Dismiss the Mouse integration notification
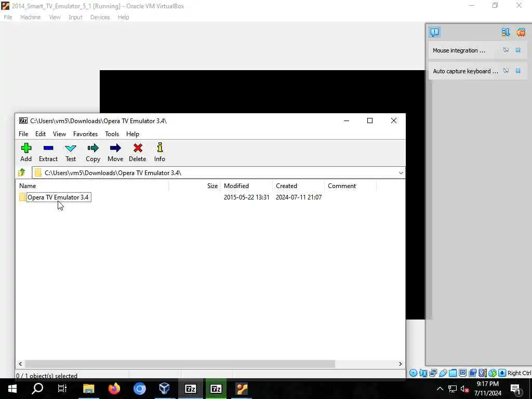Screen dimensions: 532x399 click(518, 50)
